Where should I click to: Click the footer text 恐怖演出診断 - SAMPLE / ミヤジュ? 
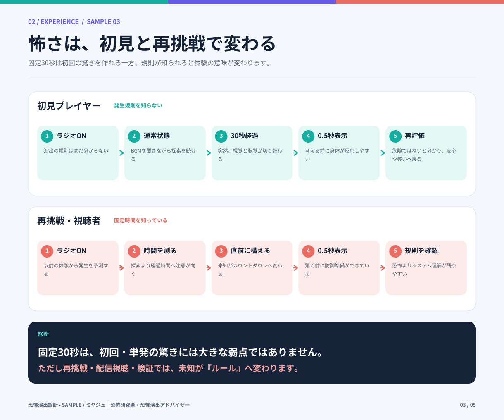pyautogui.click(x=67, y=405)
